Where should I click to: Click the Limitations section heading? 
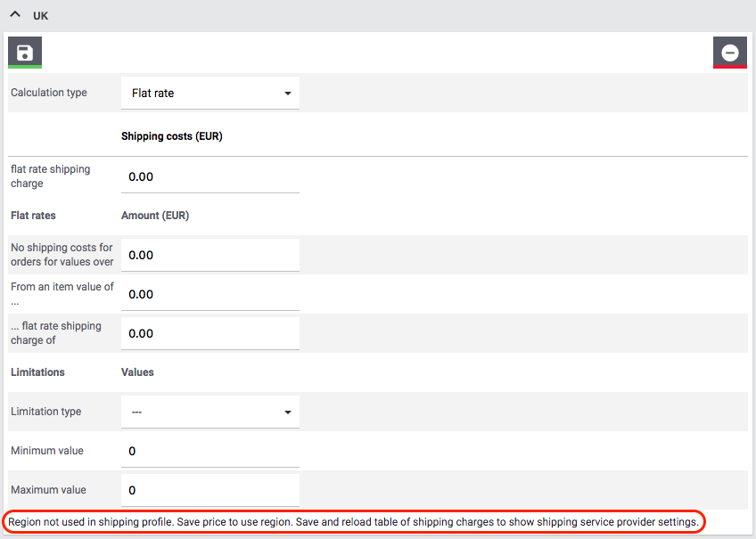(x=37, y=372)
